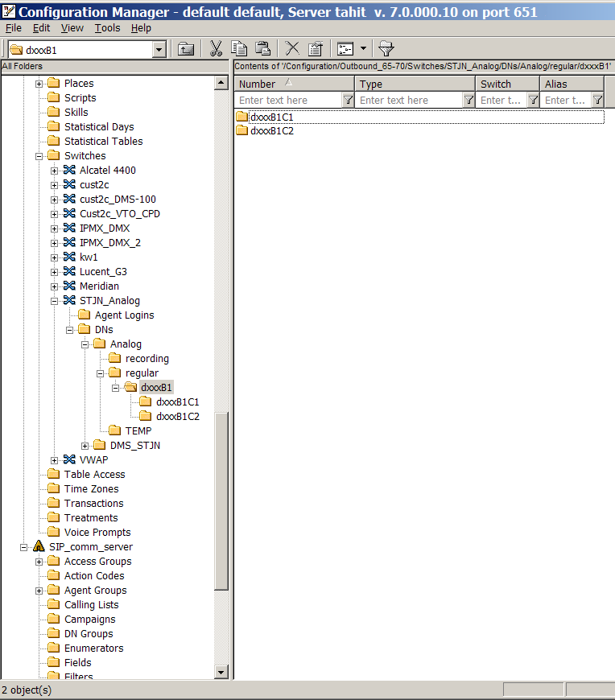Click the Up One Level folder icon
Image resolution: width=615 pixels, height=700 pixels.
click(186, 49)
